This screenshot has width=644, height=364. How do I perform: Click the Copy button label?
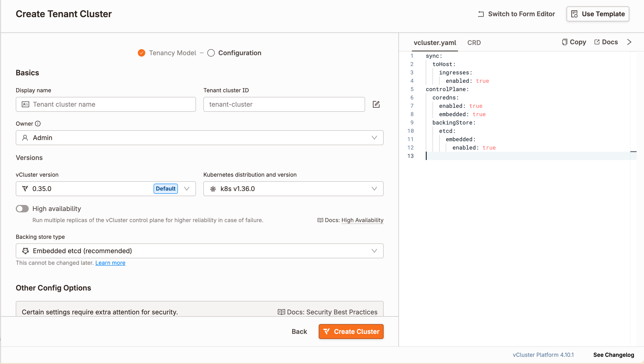pos(578,42)
